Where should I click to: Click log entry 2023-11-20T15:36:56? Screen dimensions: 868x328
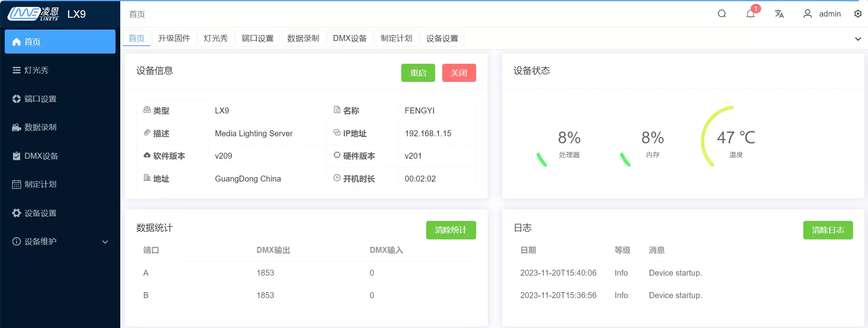(x=684, y=295)
